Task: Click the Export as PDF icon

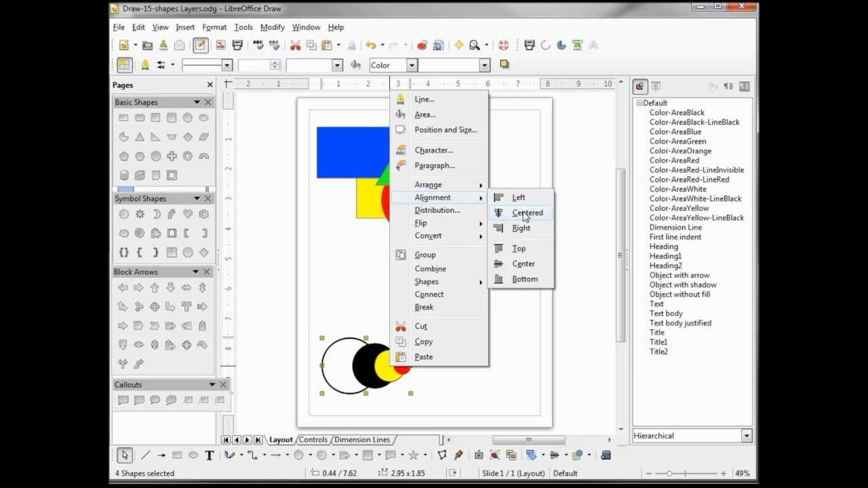Action: [220, 45]
